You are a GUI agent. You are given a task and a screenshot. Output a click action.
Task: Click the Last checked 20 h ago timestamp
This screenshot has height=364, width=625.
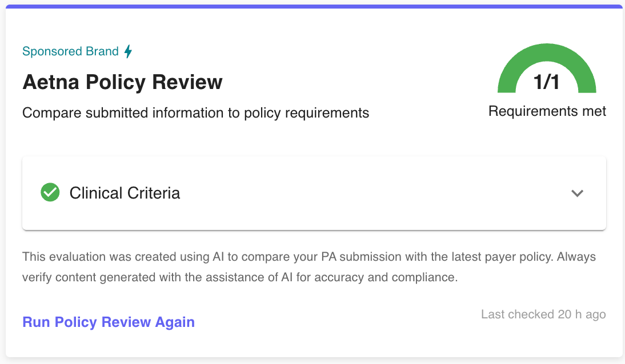543,314
